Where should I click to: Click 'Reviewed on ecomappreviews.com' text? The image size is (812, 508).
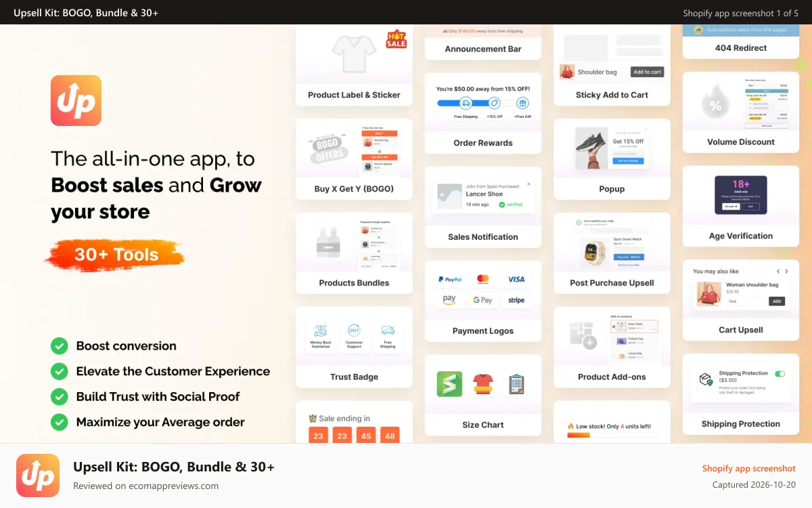pyautogui.click(x=145, y=486)
